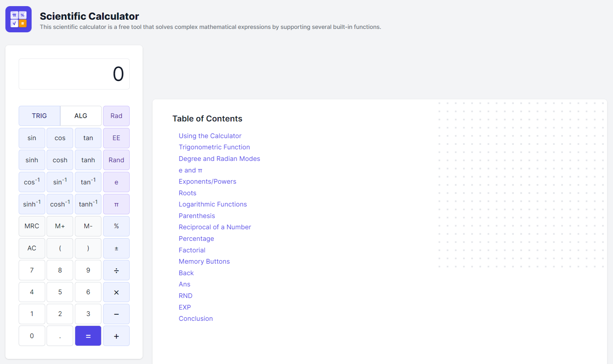Go to Degree and Radian Modes section
The width and height of the screenshot is (613, 364).
click(x=219, y=159)
